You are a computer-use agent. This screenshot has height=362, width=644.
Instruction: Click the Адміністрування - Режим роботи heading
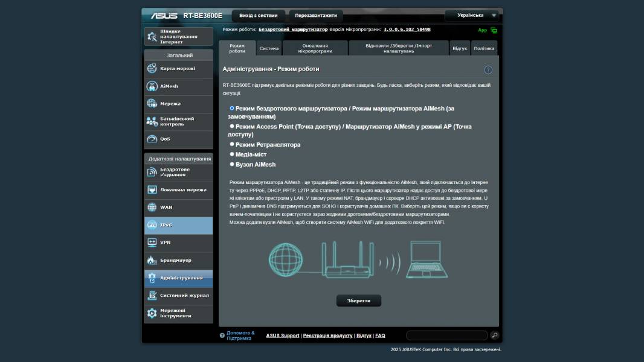pos(271,69)
